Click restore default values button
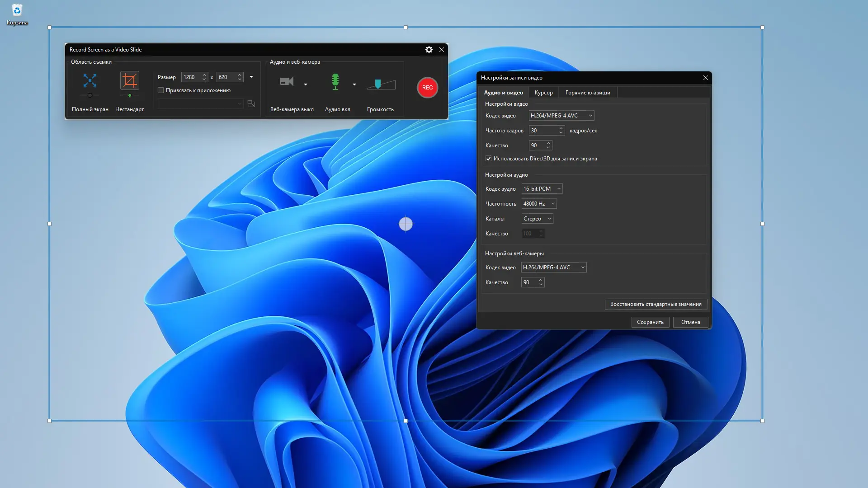The height and width of the screenshot is (488, 868). (656, 304)
